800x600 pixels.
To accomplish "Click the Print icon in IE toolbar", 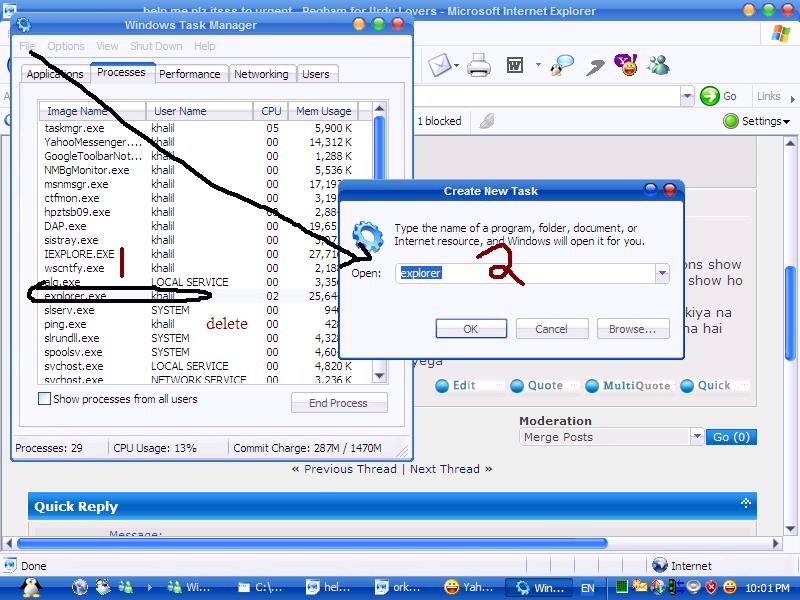I will [x=479, y=66].
